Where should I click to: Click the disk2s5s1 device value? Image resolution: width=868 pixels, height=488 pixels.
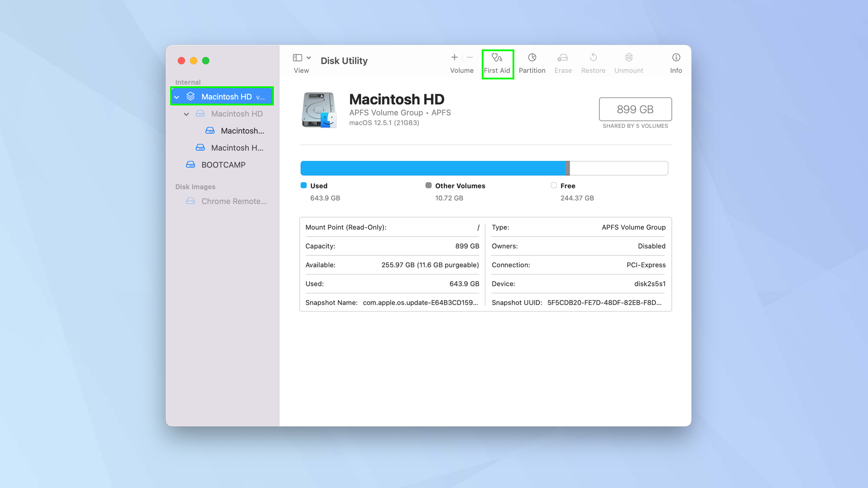click(x=650, y=284)
